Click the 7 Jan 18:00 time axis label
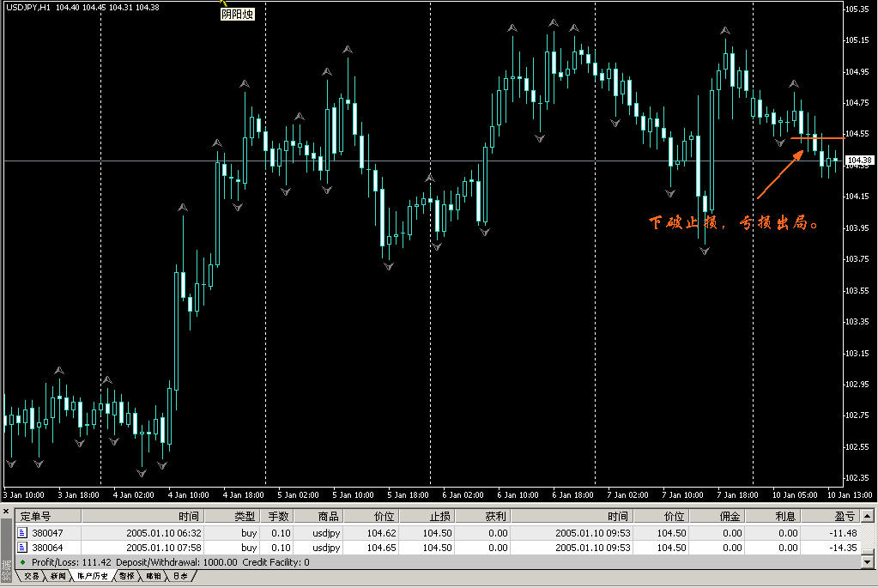This screenshot has height=588, width=878. 737,495
